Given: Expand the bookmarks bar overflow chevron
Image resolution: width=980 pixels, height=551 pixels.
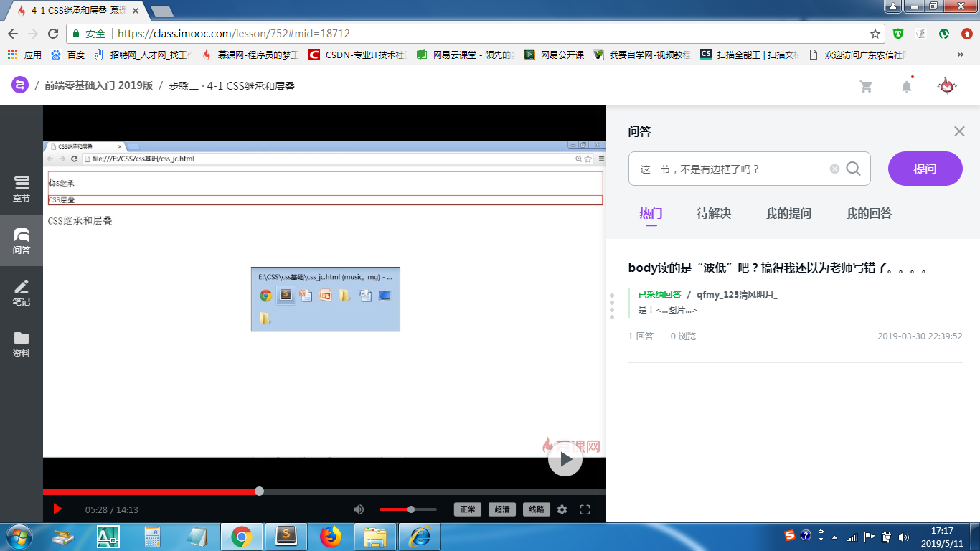Looking at the screenshot, I should pos(960,54).
